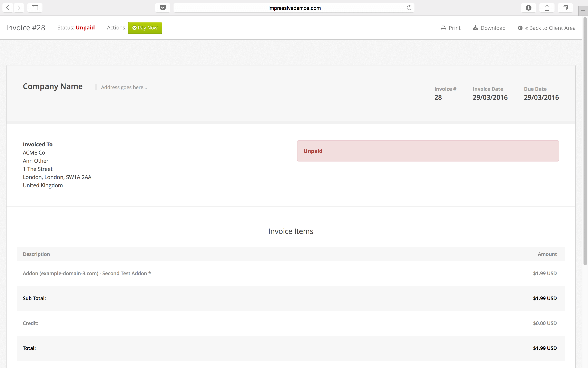Viewport: 588px width, 368px height.
Task: Click the Due Date value 29/03/2016
Action: coord(541,97)
